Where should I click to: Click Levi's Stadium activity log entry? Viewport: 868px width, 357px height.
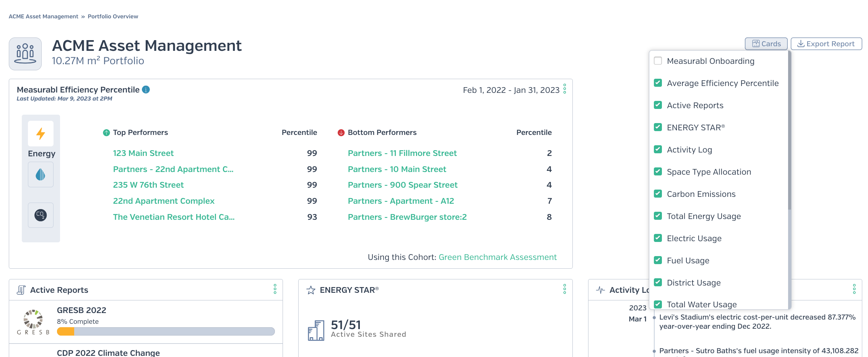757,322
